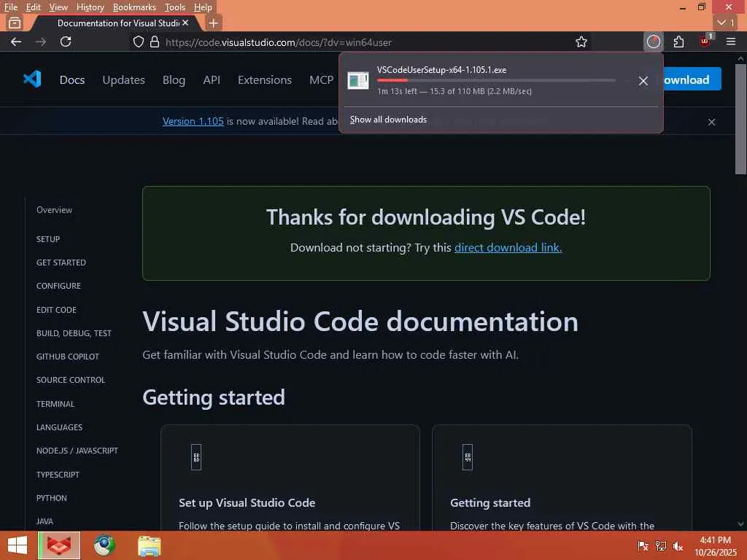The image size is (747, 560).
Task: Open the API navigation link
Action: click(212, 79)
